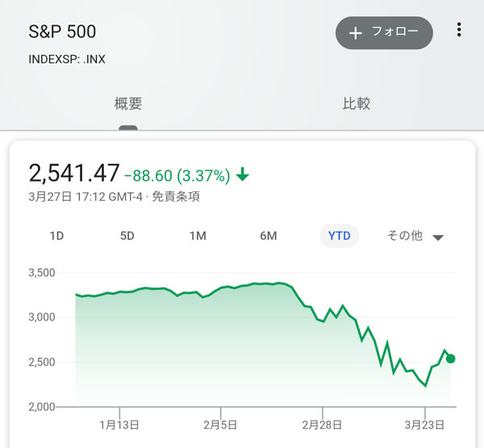Click the −88.60 (3.37%) change value
This screenshot has height=448, width=484.
[x=178, y=174]
